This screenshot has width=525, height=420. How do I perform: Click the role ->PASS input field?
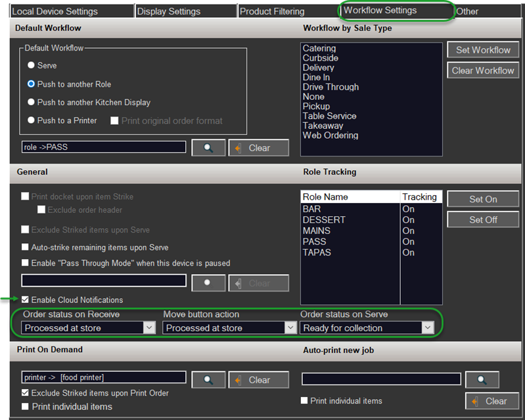tap(104, 147)
